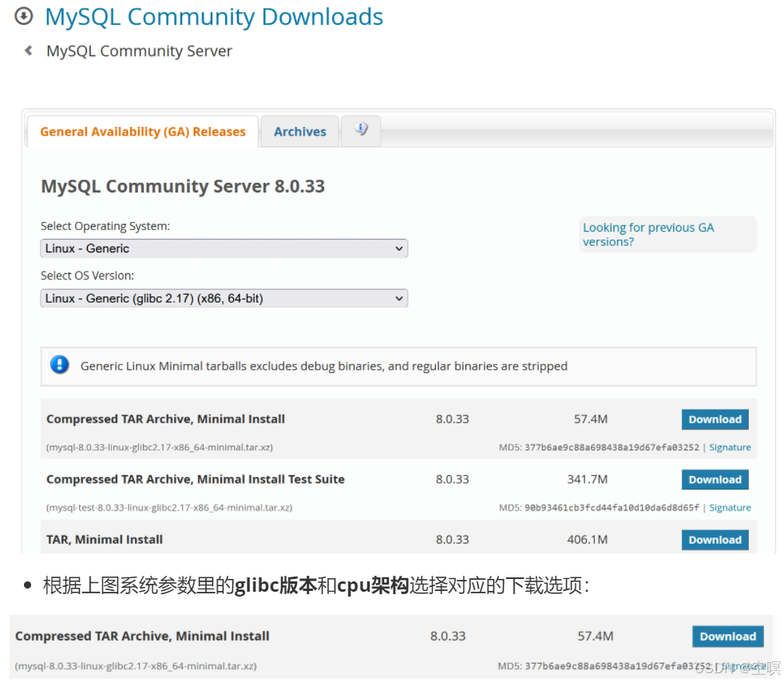Click filename mysql-test-8.0.33-linux-glibc2.17-x86_64-minimal.tar.xz
The height and width of the screenshot is (682, 784).
coord(169,507)
